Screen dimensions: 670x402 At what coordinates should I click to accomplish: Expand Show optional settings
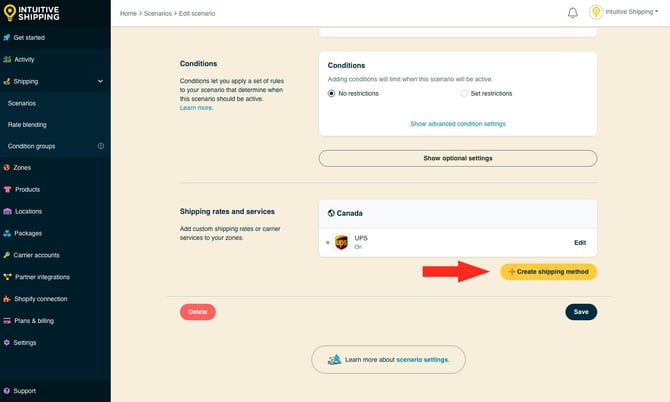click(457, 158)
